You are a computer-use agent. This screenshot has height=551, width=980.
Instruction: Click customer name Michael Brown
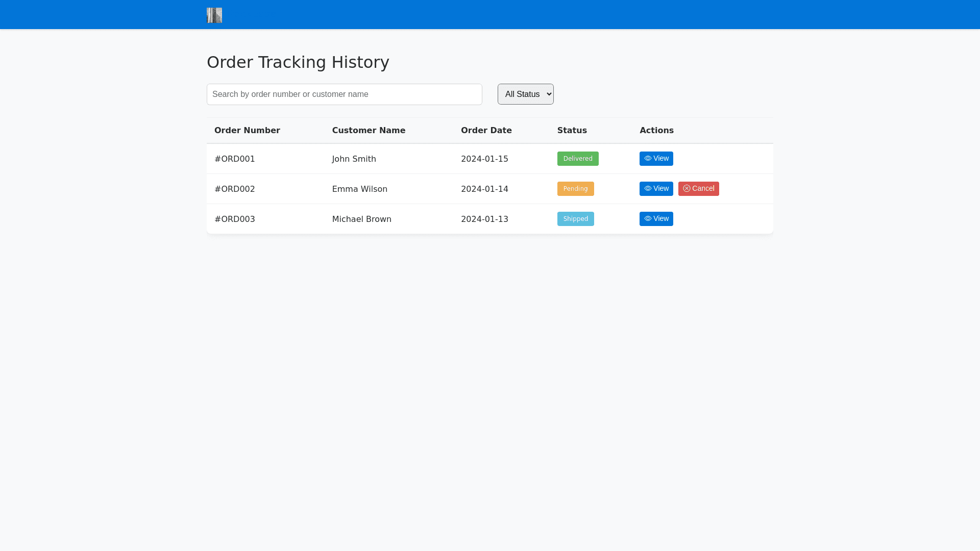[x=361, y=219]
